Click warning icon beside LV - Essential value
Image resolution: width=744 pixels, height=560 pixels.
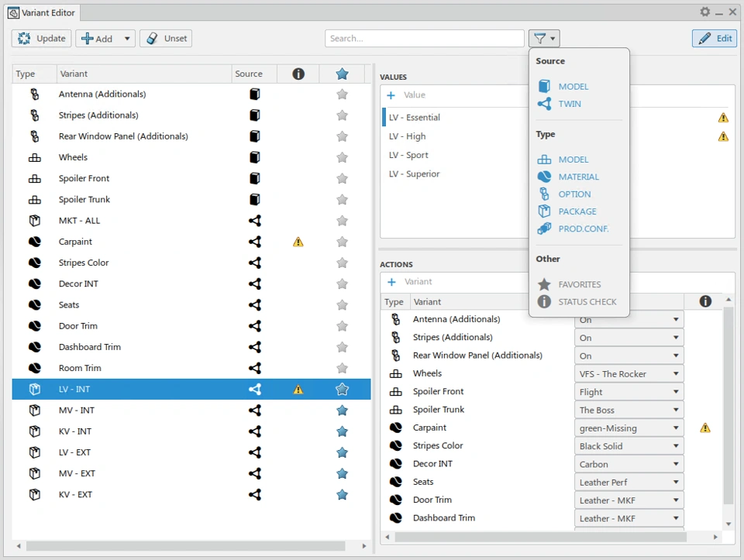pos(723,118)
